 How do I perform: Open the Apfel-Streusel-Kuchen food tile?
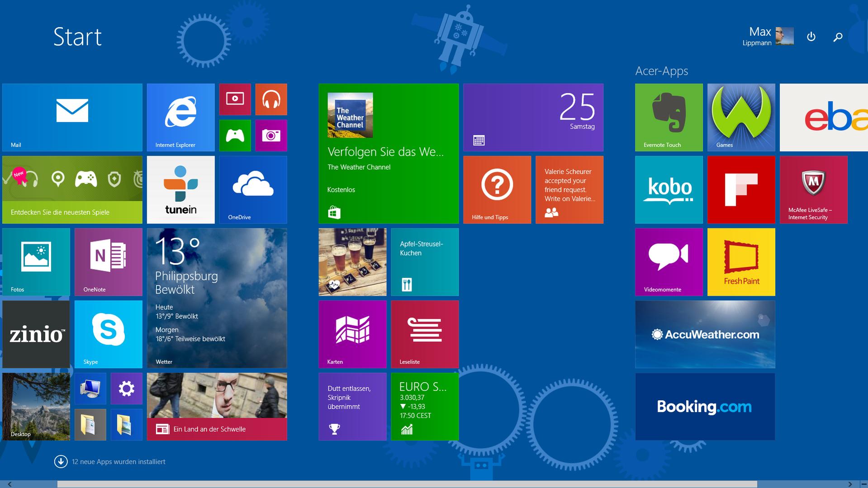click(x=425, y=262)
